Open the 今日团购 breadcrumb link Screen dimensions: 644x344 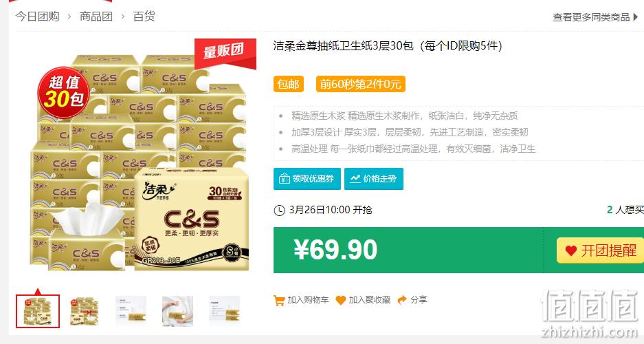pyautogui.click(x=37, y=17)
